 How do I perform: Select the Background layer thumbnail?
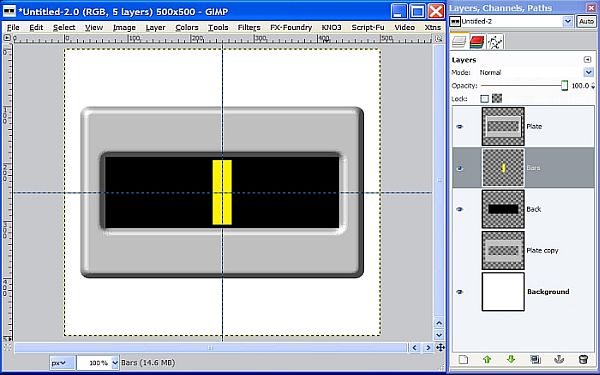coord(503,292)
